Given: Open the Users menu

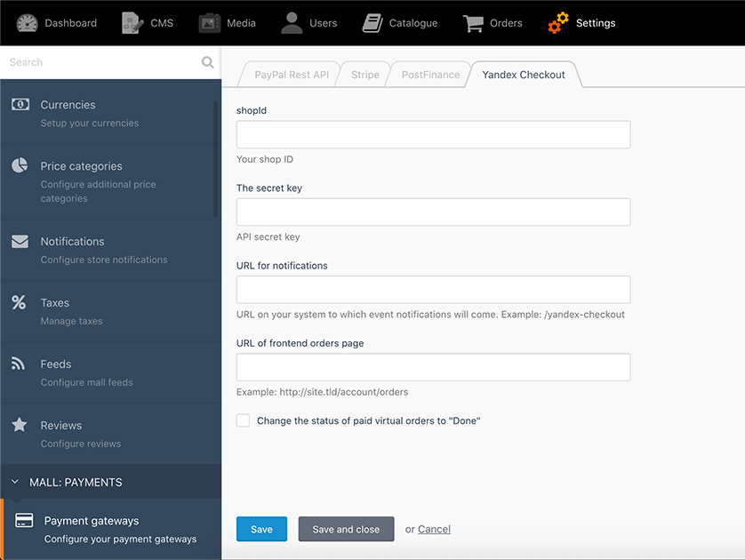Looking at the screenshot, I should 309,23.
